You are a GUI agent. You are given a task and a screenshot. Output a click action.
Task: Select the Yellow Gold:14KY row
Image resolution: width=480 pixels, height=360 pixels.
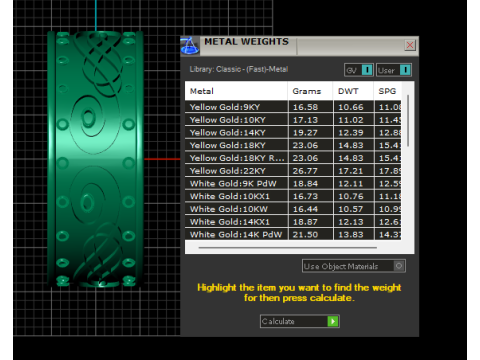click(x=293, y=132)
